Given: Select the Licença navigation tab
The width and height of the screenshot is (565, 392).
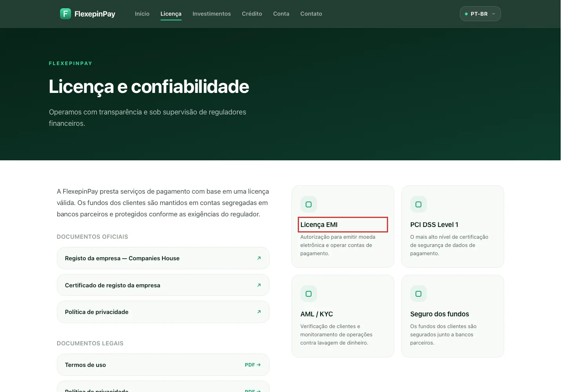Looking at the screenshot, I should tap(171, 14).
